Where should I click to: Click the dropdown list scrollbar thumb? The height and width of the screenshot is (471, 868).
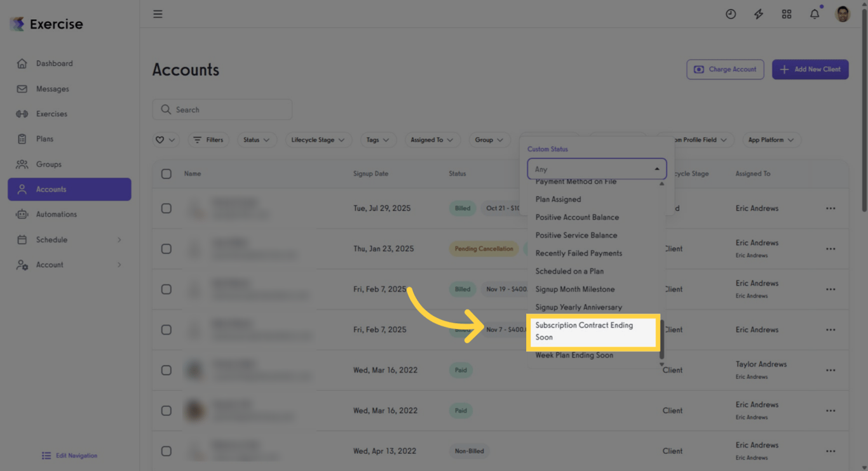(661, 338)
